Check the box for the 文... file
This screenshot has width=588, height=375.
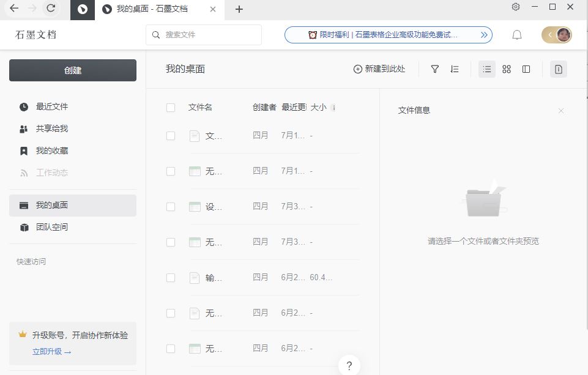pos(171,136)
